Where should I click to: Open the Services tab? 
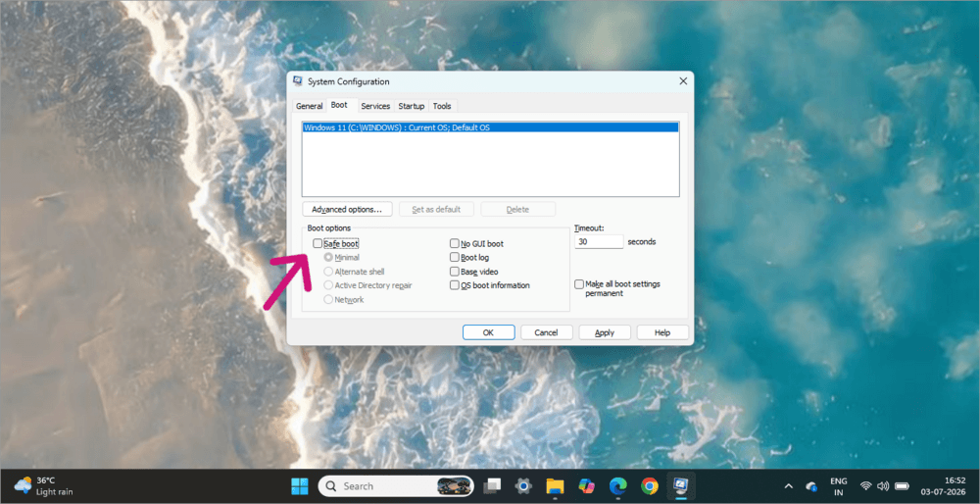375,106
